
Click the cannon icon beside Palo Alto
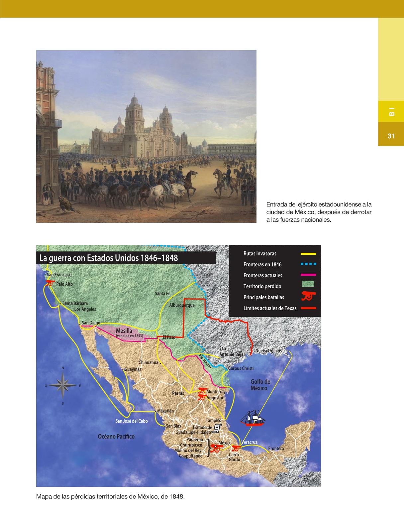(50, 284)
